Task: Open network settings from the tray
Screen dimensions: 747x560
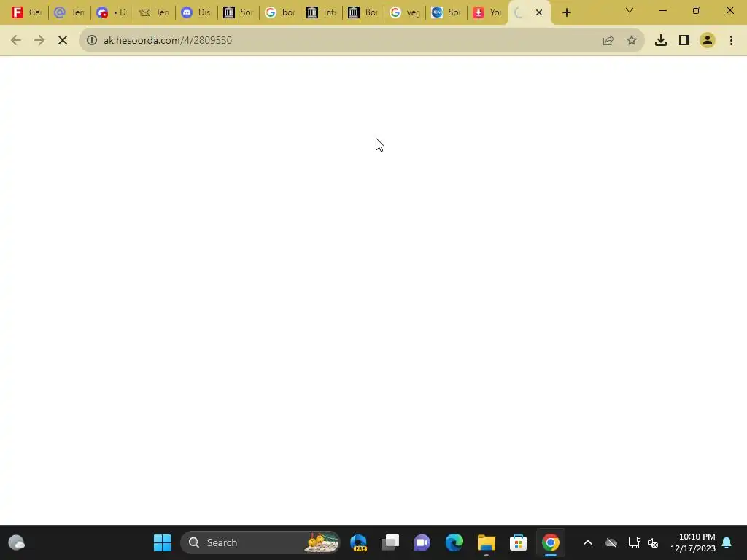Action: 634,542
